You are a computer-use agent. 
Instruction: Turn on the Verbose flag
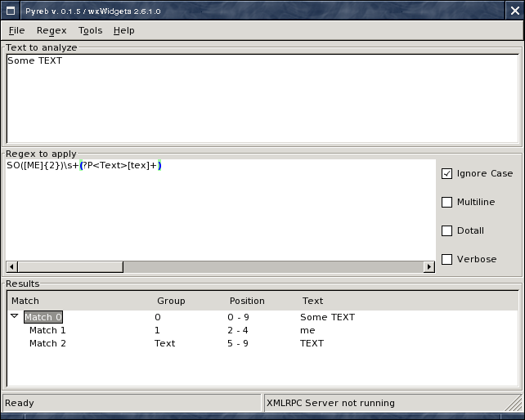point(447,259)
